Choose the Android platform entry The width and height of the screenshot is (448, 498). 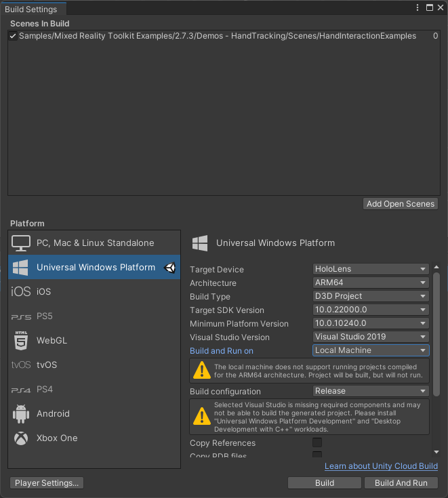pos(94,414)
